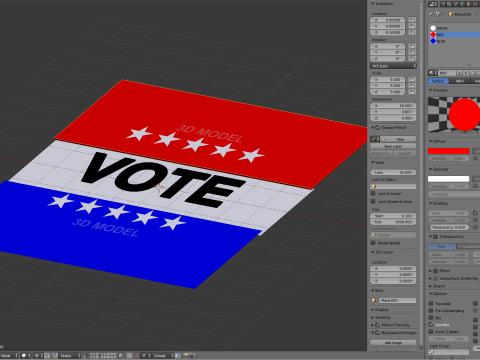480x360 pixels.
Task: Open the Global orientation dropdown
Action: 70,356
